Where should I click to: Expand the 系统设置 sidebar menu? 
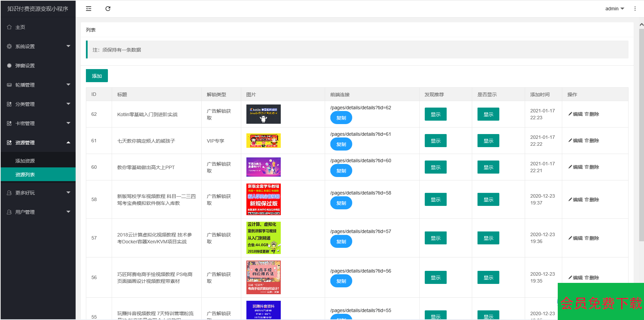(38, 46)
